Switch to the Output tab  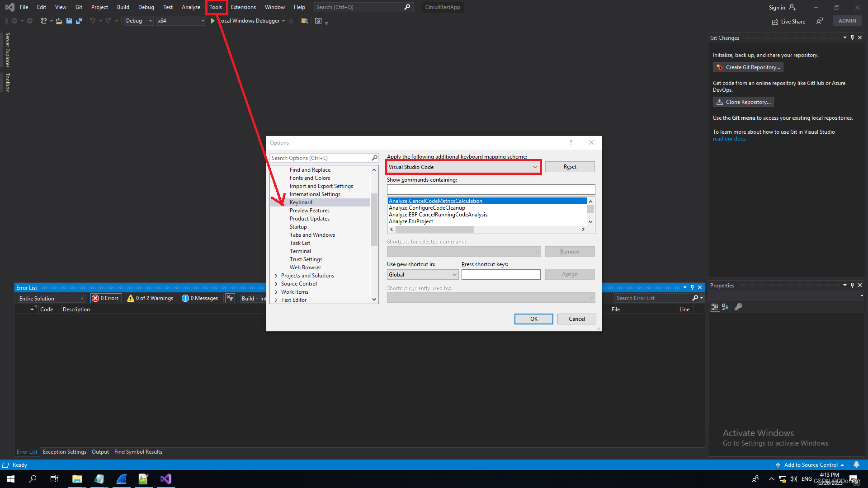100,451
